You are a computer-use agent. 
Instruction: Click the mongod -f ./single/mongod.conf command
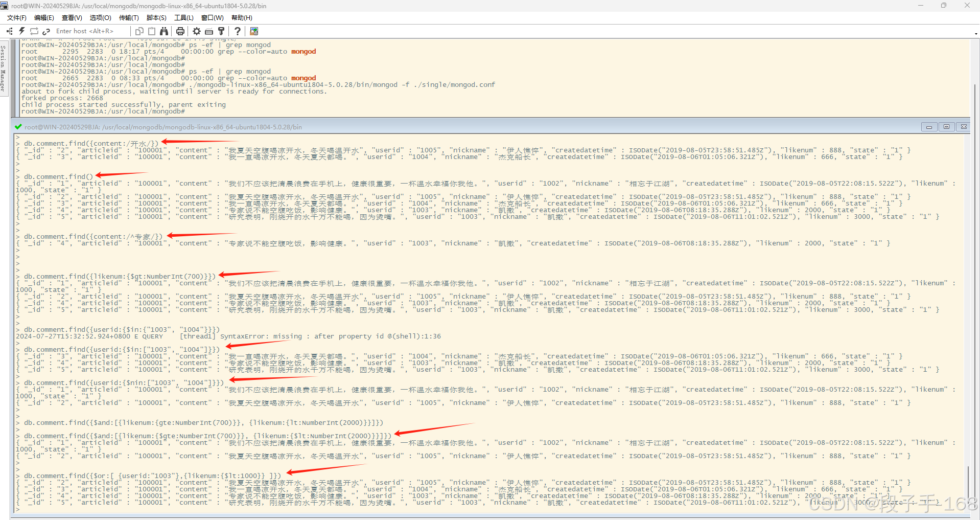tap(342, 85)
